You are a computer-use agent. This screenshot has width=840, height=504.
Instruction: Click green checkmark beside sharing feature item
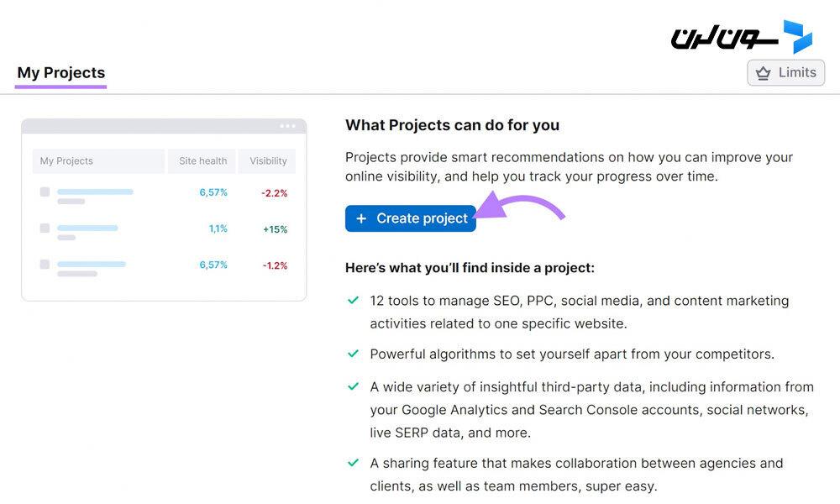[353, 462]
